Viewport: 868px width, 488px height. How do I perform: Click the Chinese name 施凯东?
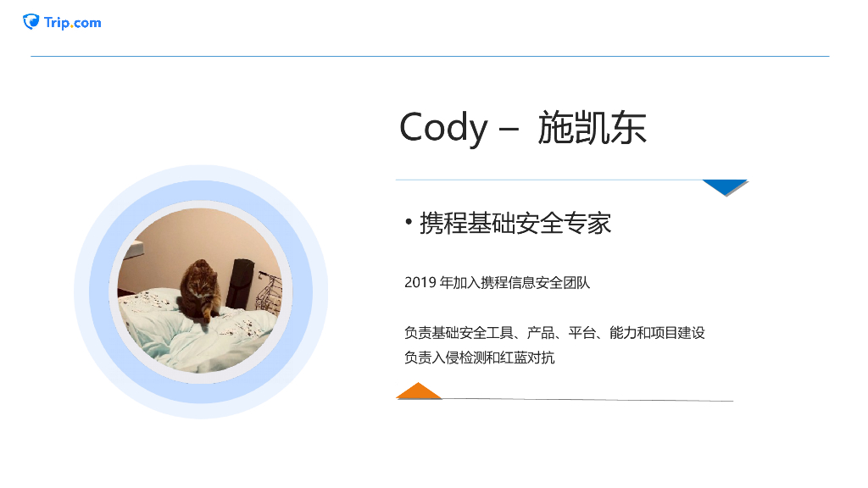(x=592, y=128)
